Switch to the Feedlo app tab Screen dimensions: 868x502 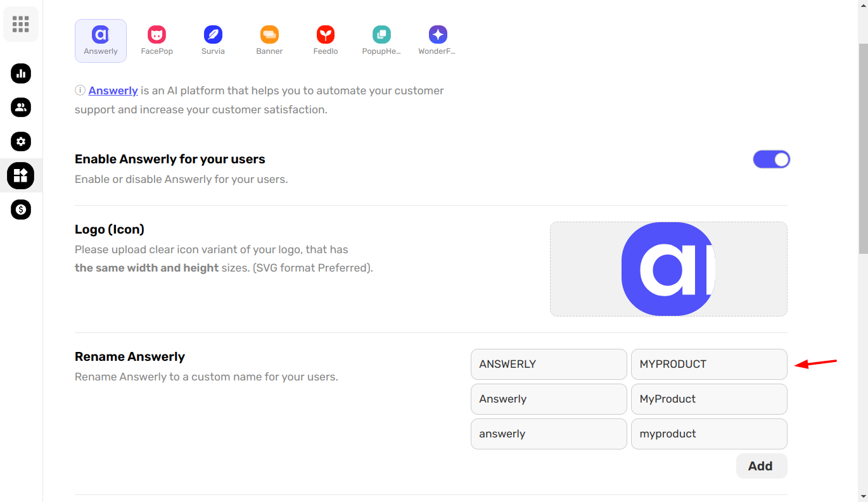tap(326, 41)
